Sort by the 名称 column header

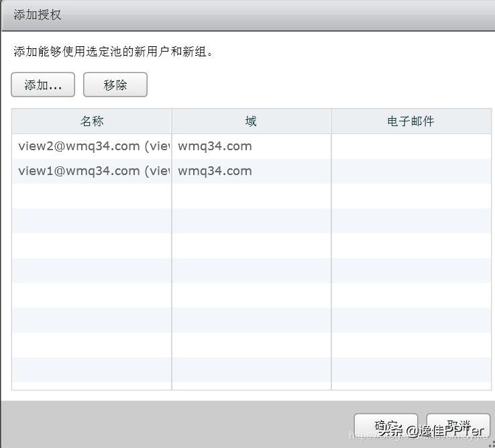pos(91,121)
